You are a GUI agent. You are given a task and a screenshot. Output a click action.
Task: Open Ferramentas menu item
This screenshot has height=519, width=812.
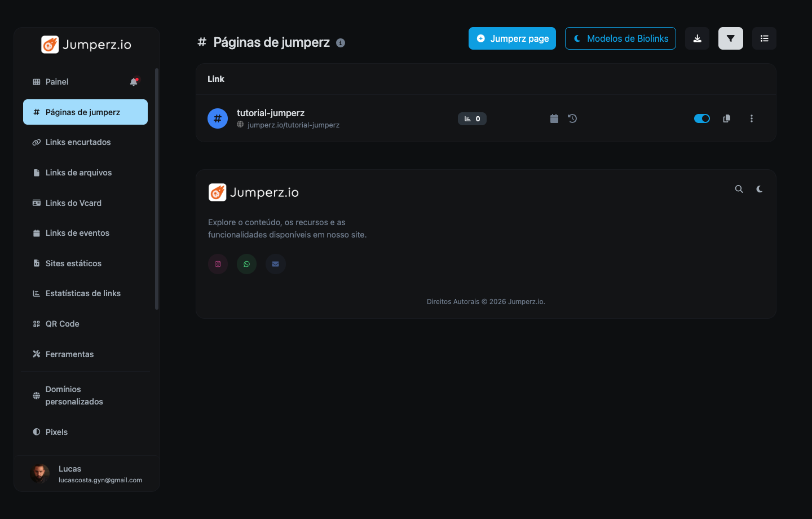coord(85,354)
